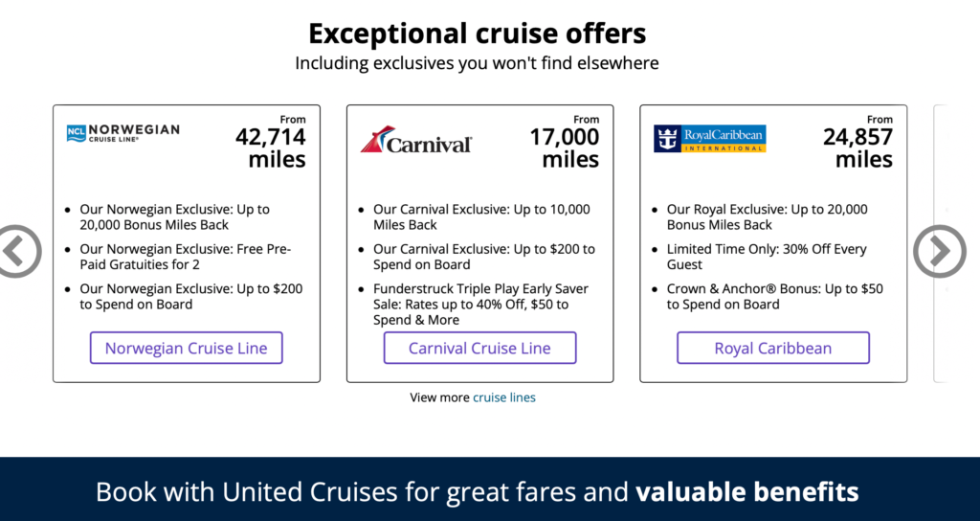This screenshot has width=980, height=521.
Task: Click the previous carousel arrow
Action: click(x=16, y=251)
